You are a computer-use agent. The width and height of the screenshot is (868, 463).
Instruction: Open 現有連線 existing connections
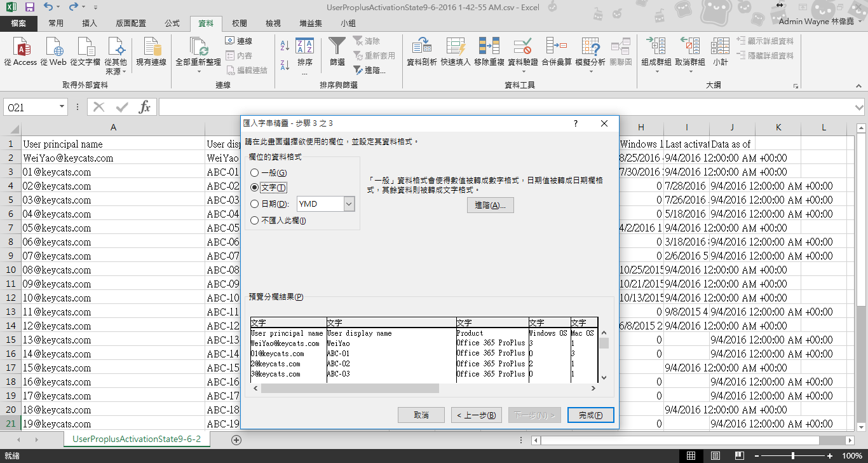click(151, 52)
